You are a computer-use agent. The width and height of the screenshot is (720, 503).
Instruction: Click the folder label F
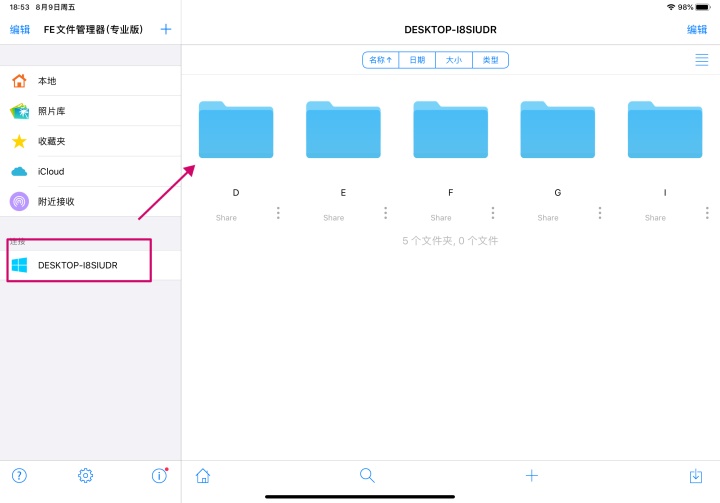[x=450, y=192]
